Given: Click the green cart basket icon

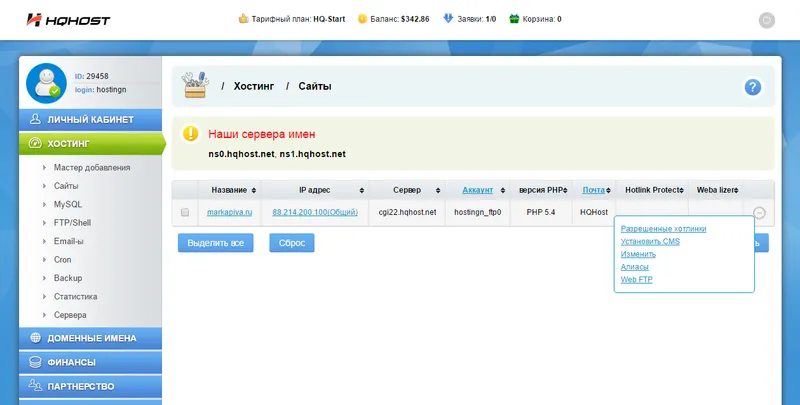Looking at the screenshot, I should 514,19.
